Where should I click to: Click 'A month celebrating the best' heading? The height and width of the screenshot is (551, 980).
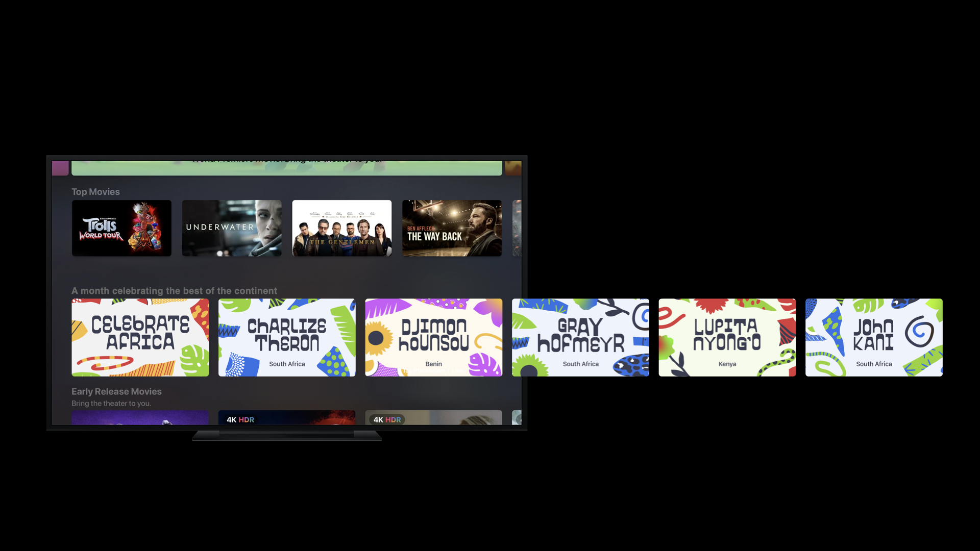coord(174,291)
